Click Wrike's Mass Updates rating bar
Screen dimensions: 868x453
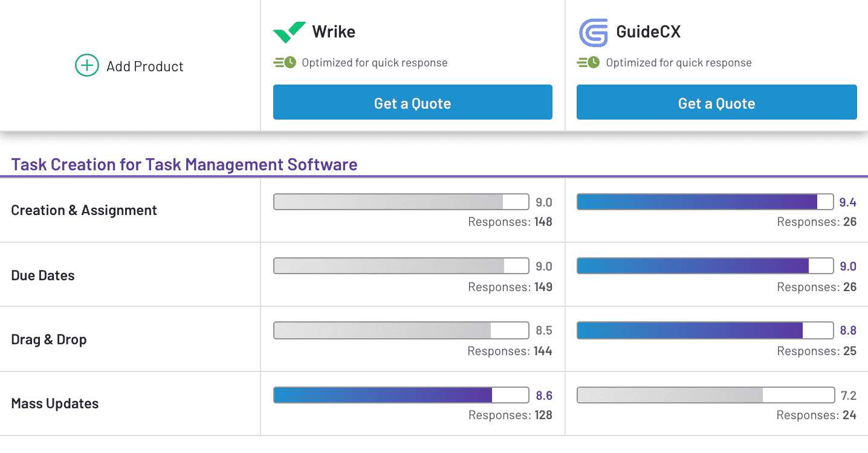[401, 395]
